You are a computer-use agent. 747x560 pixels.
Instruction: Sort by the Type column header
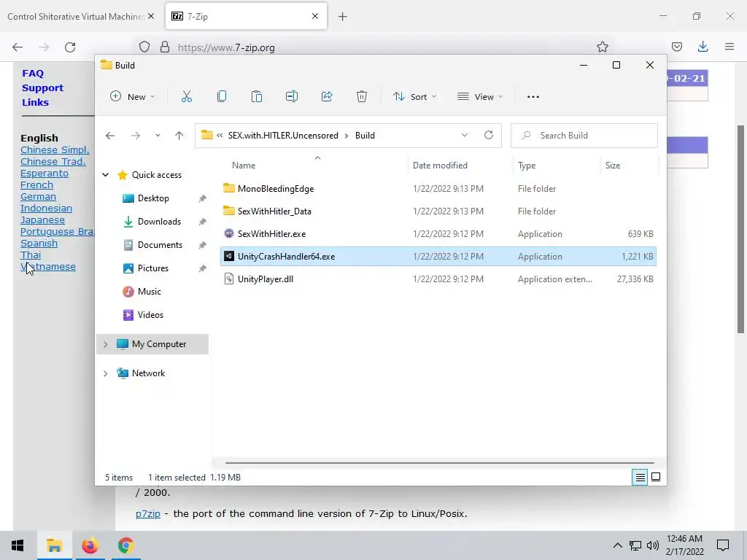coord(527,166)
